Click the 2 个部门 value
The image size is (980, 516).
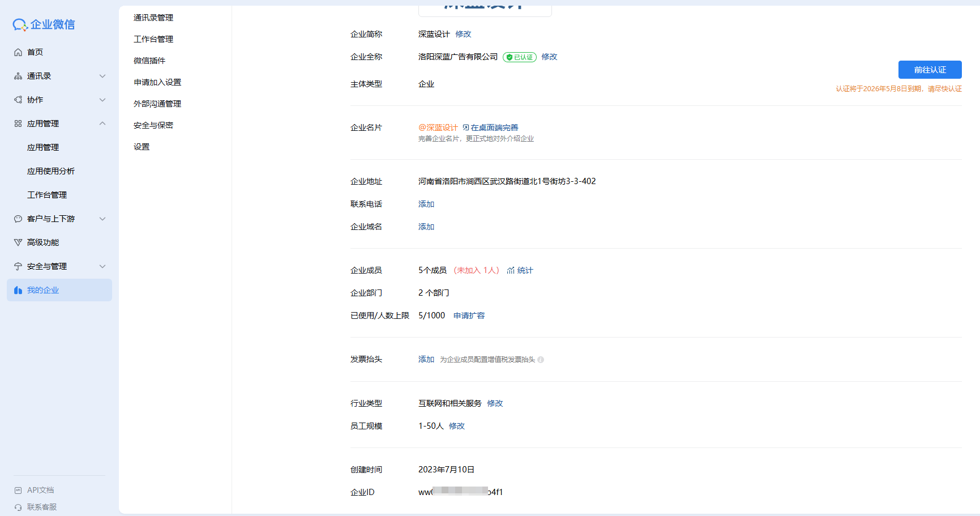pos(434,293)
